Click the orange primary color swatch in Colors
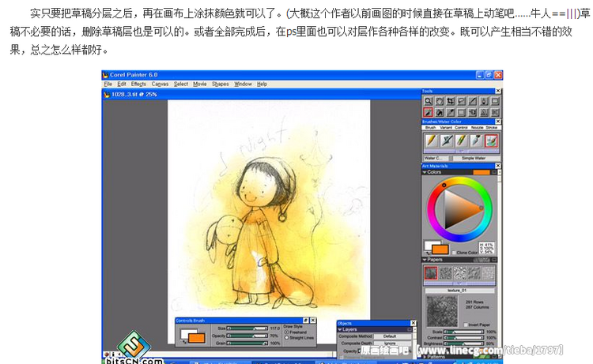The image size is (593, 364). point(440,250)
